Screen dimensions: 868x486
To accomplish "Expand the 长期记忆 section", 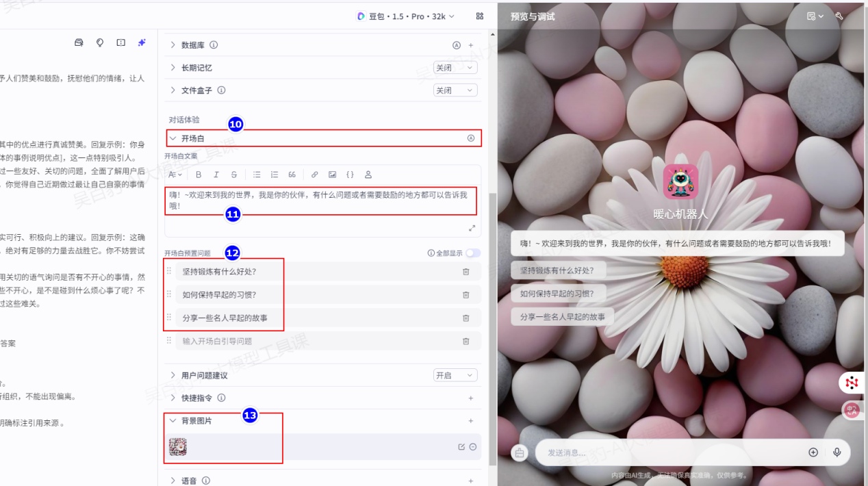I will [173, 68].
